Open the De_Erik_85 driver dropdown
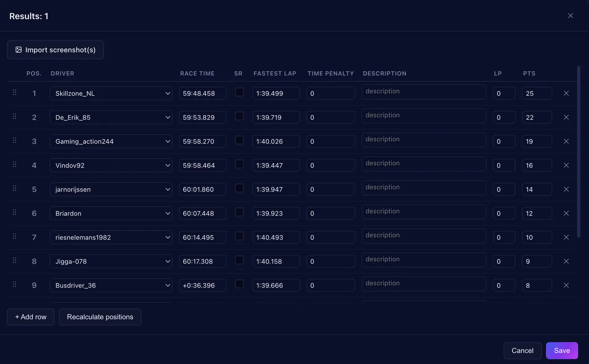This screenshot has width=589, height=364. [x=111, y=117]
